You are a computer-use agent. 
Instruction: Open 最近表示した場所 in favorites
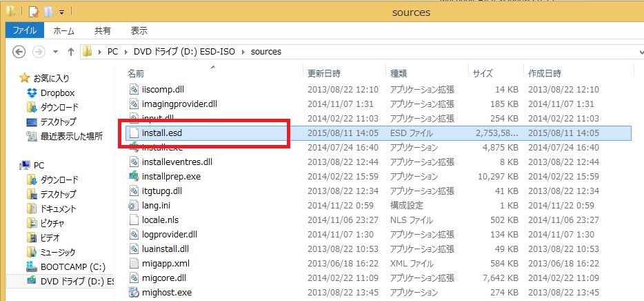(72, 136)
